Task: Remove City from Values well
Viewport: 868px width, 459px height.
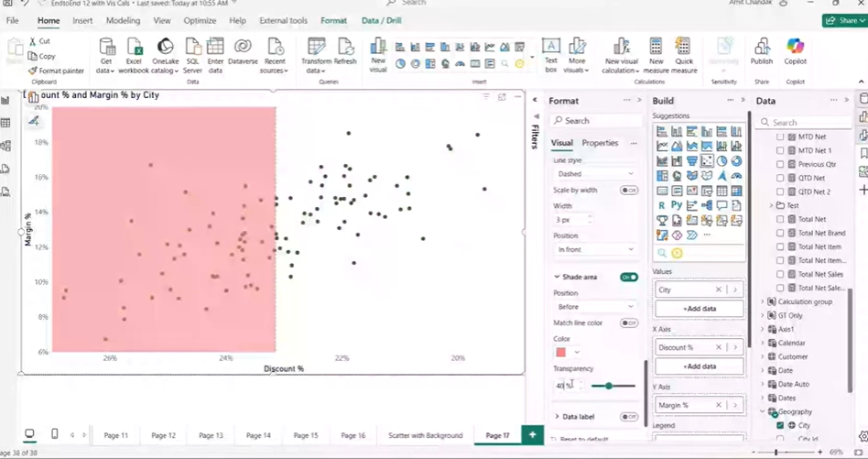Action: click(719, 290)
